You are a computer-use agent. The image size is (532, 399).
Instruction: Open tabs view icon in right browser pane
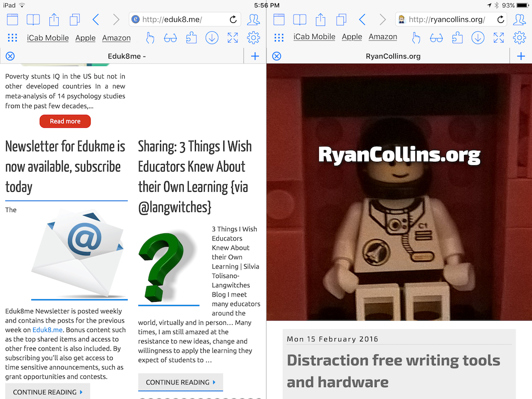pyautogui.click(x=279, y=20)
